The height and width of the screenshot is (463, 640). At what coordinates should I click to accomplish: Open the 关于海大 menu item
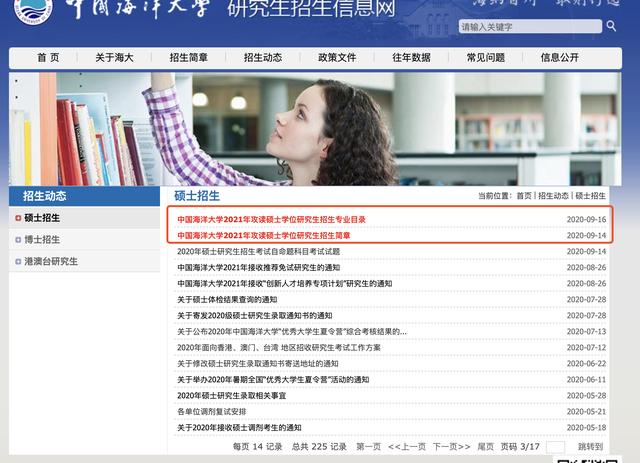tap(114, 58)
